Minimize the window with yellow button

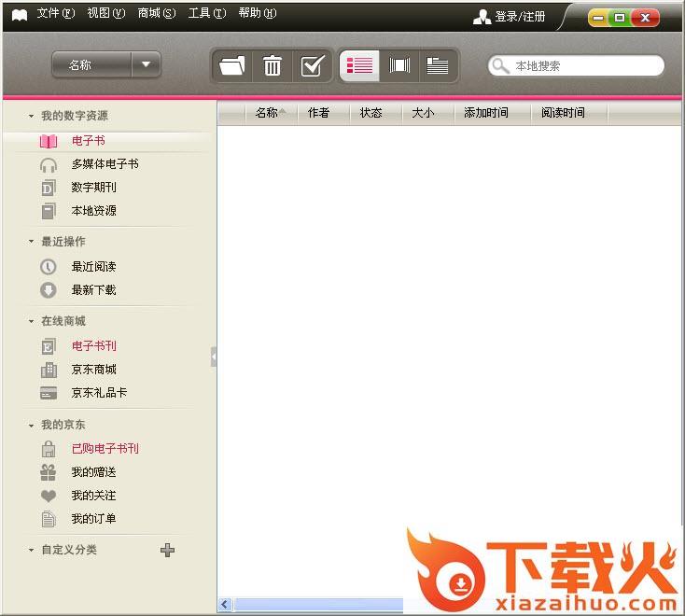[x=598, y=18]
